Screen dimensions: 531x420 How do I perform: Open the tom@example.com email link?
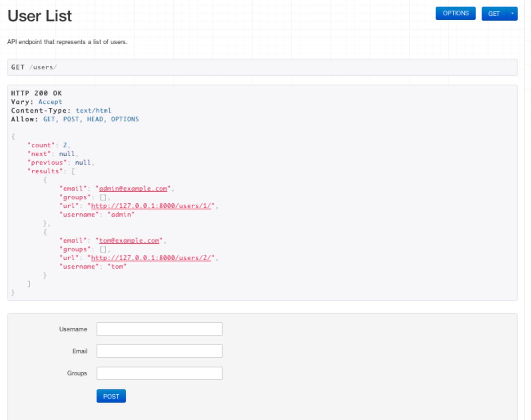click(129, 241)
